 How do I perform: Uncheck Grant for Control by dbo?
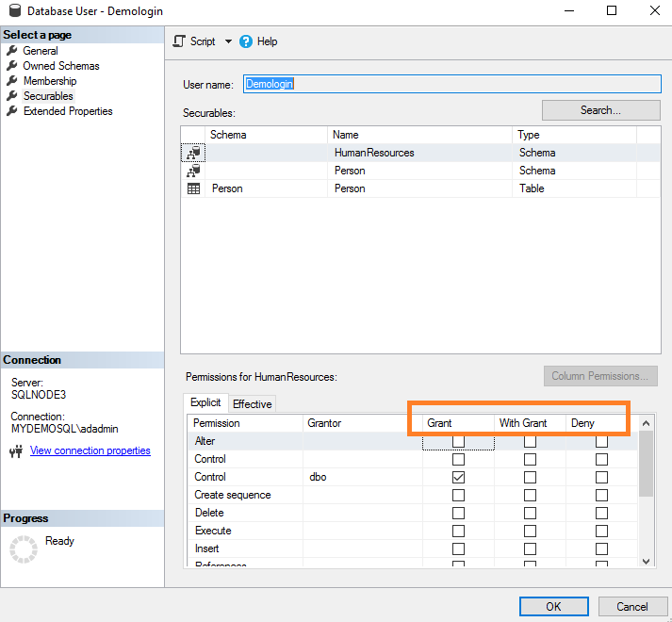click(x=458, y=478)
